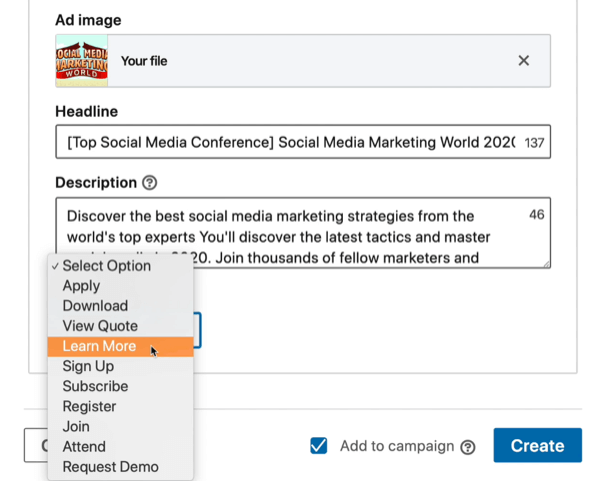Pick Subscribe from the call-to-action list
600x481 pixels.
click(x=121, y=386)
